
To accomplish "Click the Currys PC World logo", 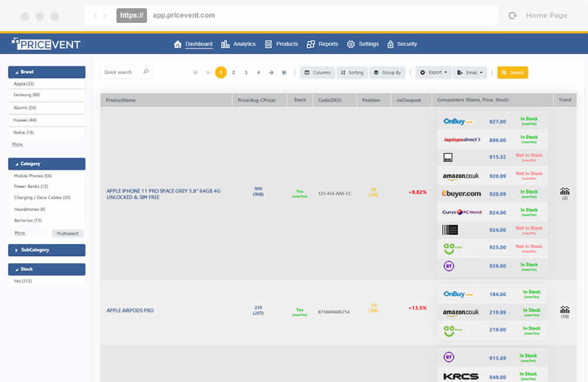I will coord(462,212).
